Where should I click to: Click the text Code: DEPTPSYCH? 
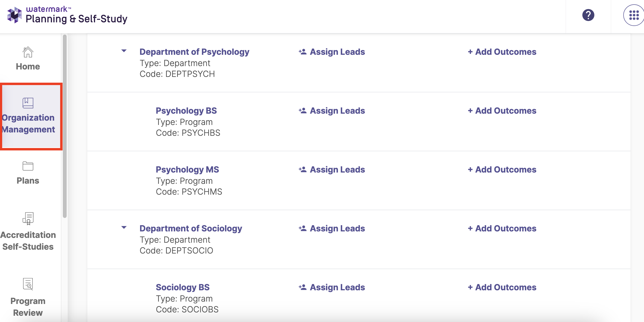tap(177, 74)
